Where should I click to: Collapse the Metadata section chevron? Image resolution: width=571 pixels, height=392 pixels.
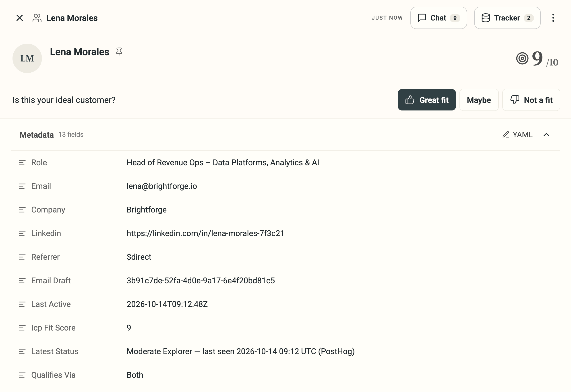[546, 135]
